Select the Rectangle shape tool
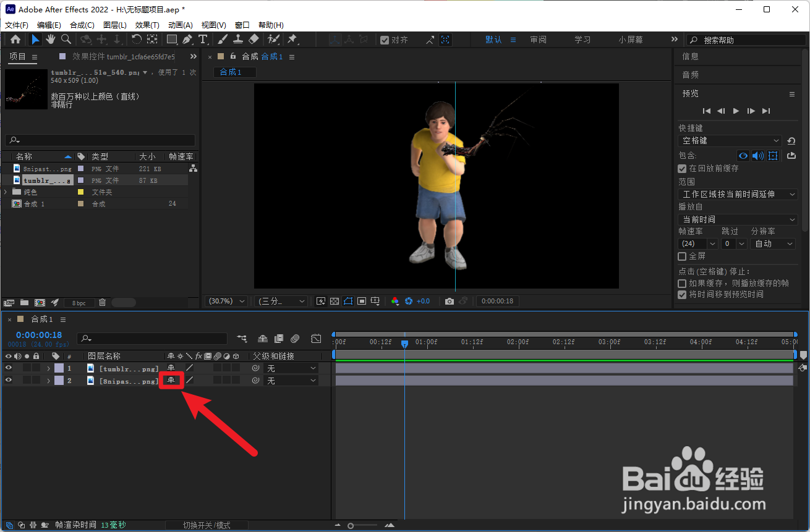This screenshot has height=532, width=810. 172,40
